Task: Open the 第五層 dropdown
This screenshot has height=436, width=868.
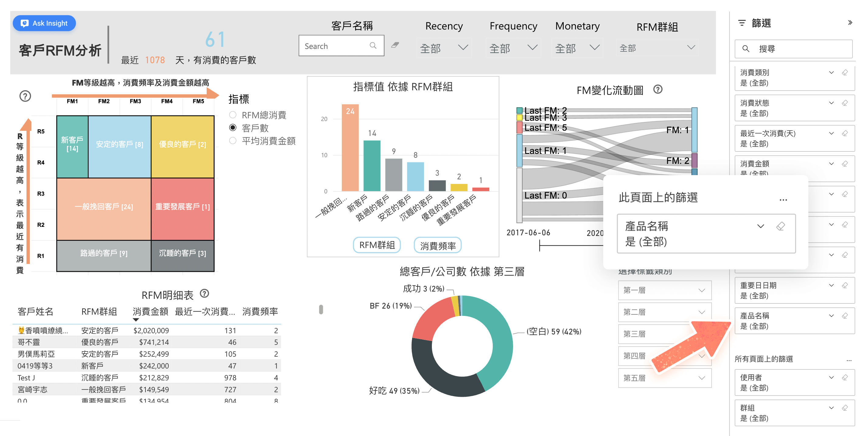Action: 664,378
